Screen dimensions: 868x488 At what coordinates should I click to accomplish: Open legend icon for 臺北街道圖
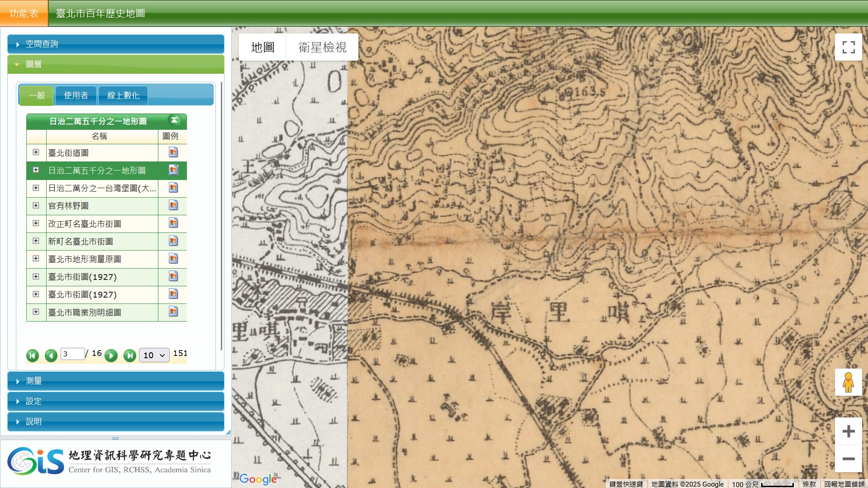point(173,152)
